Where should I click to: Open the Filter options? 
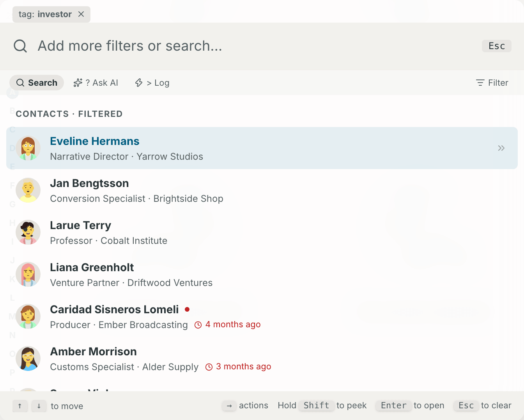(x=492, y=83)
